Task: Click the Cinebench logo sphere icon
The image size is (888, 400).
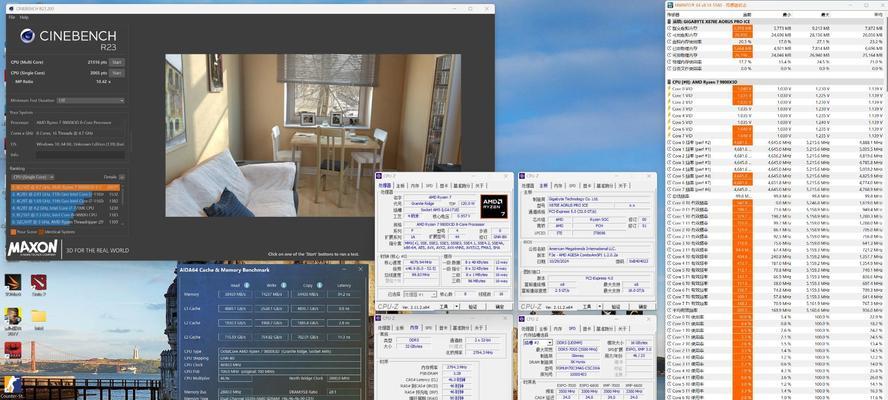Action: click(x=27, y=36)
